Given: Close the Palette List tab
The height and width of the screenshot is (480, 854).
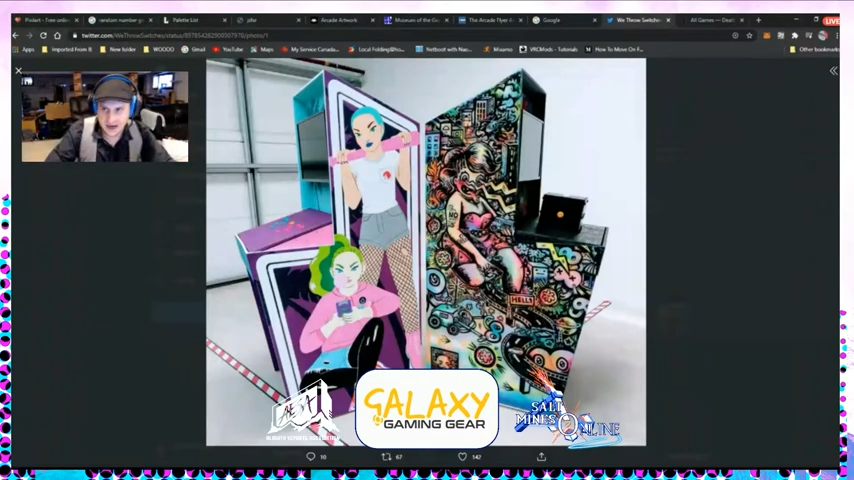Looking at the screenshot, I should pos(224,20).
